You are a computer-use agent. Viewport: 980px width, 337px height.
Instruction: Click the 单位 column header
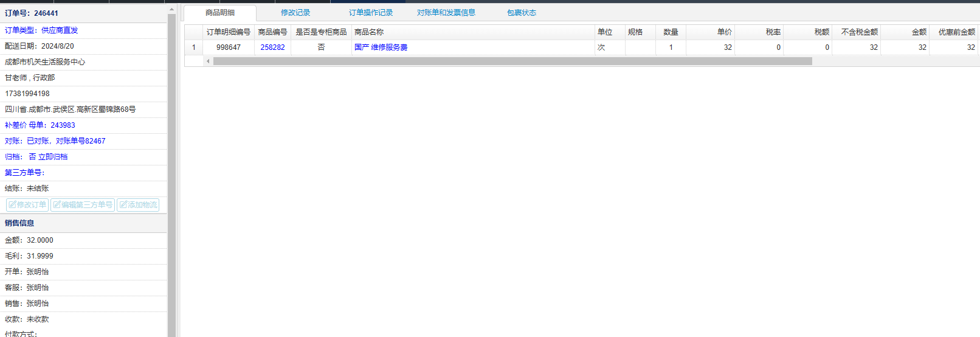point(610,32)
